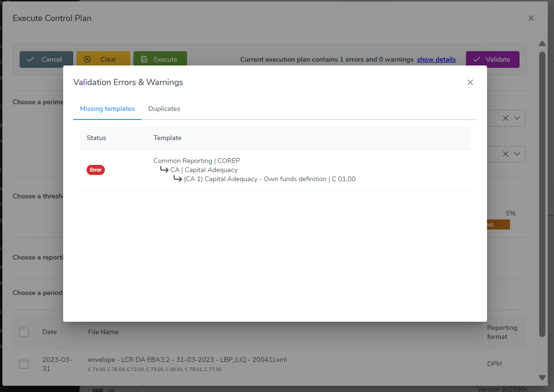Clear the upper selection field with its X icon
This screenshot has height=392, width=554.
tap(505, 118)
